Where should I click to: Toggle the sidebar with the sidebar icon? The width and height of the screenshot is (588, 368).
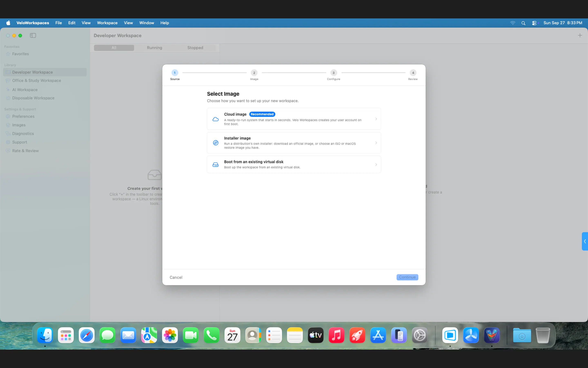point(33,36)
